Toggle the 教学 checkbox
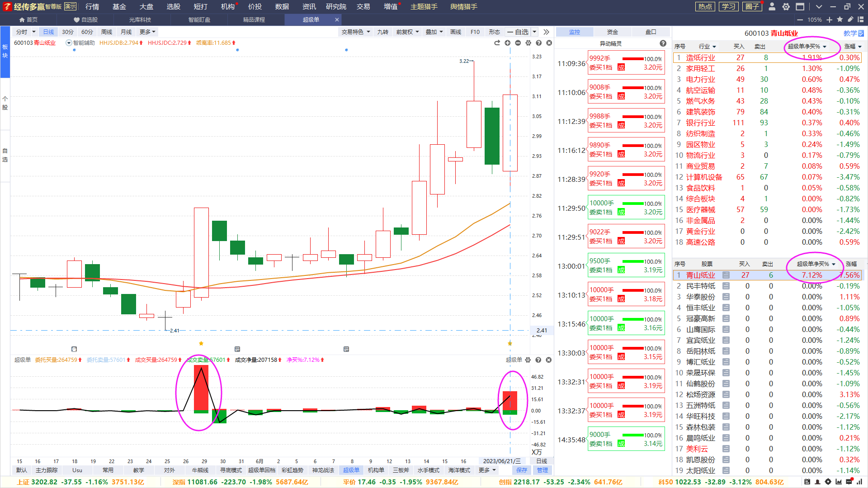868x488 pixels. 861,33
